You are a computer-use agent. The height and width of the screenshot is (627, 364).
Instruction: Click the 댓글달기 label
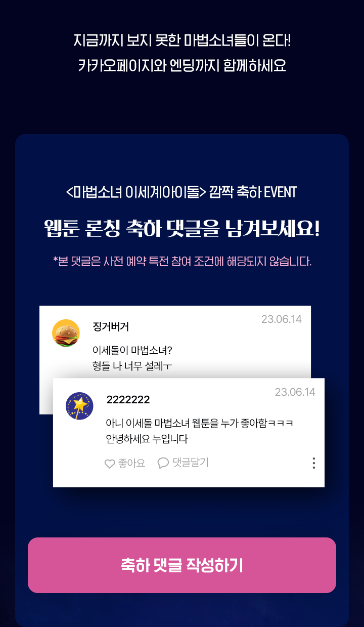click(190, 463)
